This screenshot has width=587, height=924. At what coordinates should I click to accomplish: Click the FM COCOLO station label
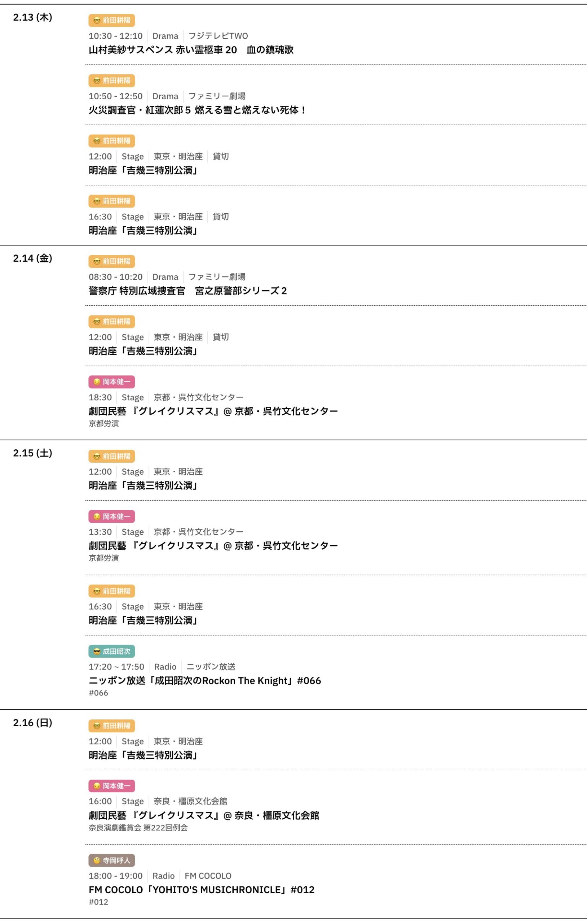click(x=208, y=876)
